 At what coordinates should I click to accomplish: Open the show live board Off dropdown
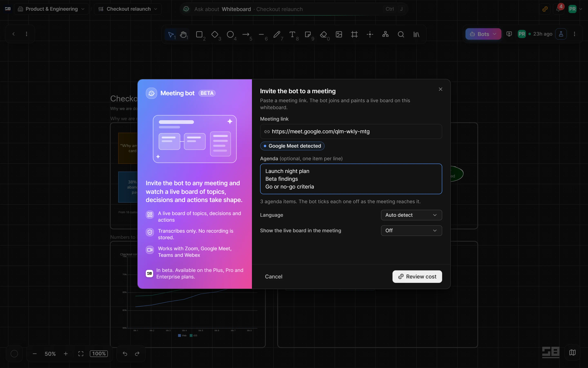click(411, 230)
